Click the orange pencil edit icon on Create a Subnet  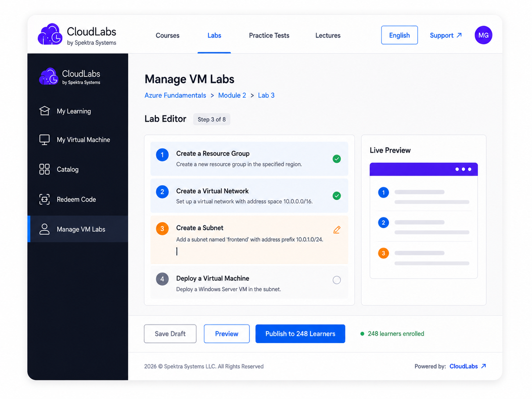coord(337,230)
